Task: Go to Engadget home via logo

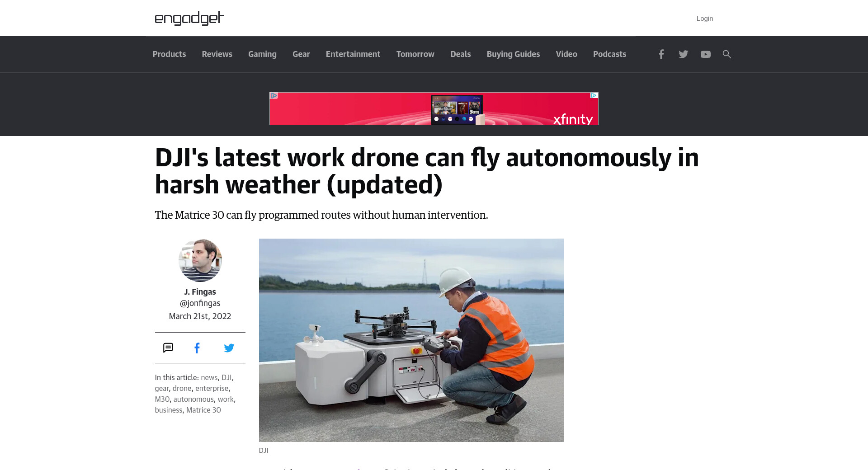Action: tap(189, 18)
